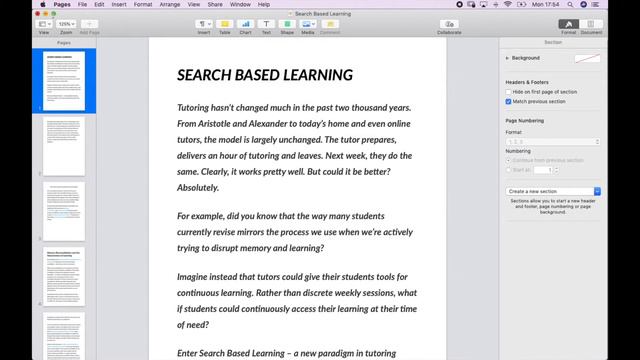The image size is (640, 360).
Task: Click the paragraph starting Imagine instead
Action: (297, 301)
